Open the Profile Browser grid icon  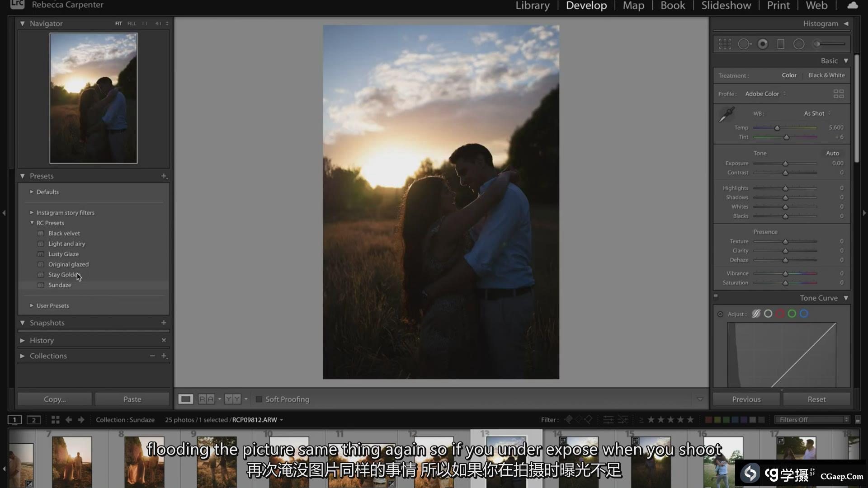(838, 94)
